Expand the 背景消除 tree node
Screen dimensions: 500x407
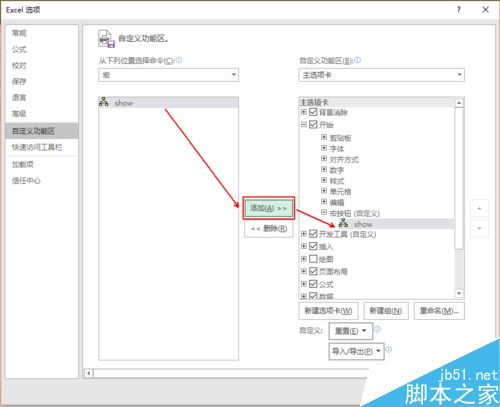[304, 112]
